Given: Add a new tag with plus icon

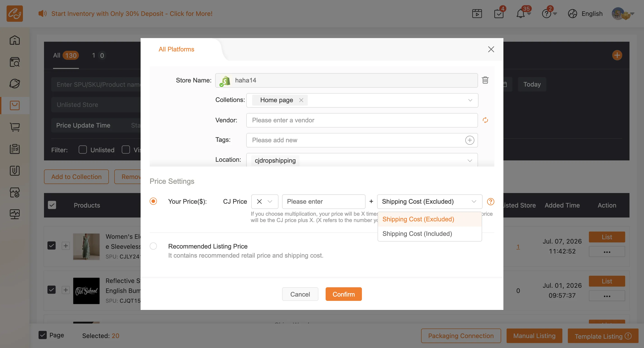Looking at the screenshot, I should point(469,140).
